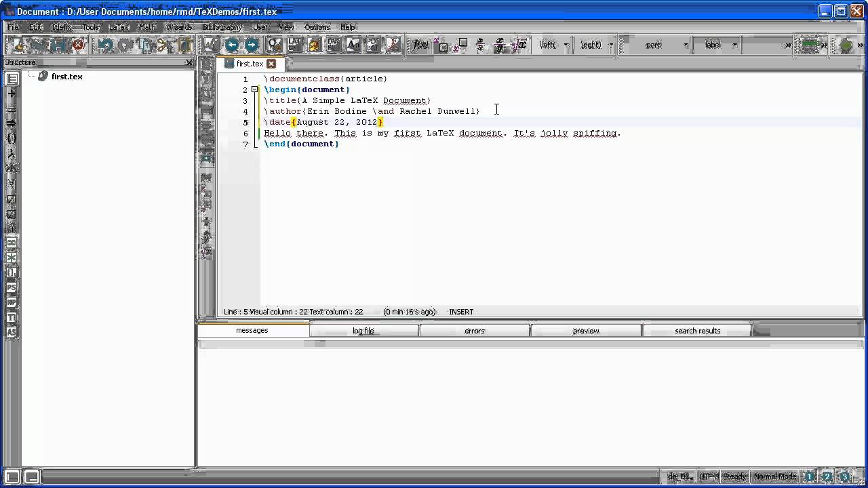Redo via the toolbar arrow icon
The height and width of the screenshot is (488, 868).
click(x=125, y=45)
